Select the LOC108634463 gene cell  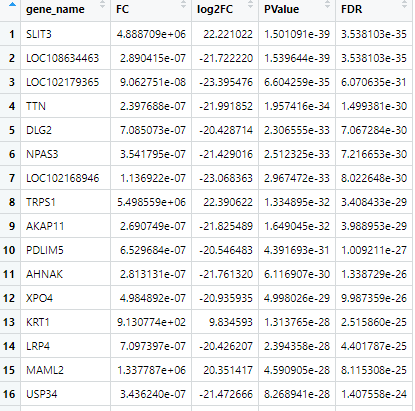point(65,58)
